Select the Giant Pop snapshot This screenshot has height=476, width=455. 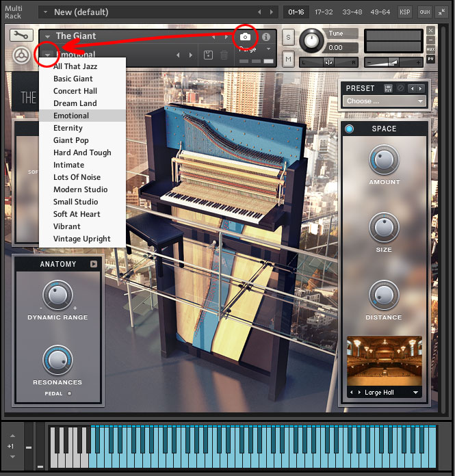(82, 140)
